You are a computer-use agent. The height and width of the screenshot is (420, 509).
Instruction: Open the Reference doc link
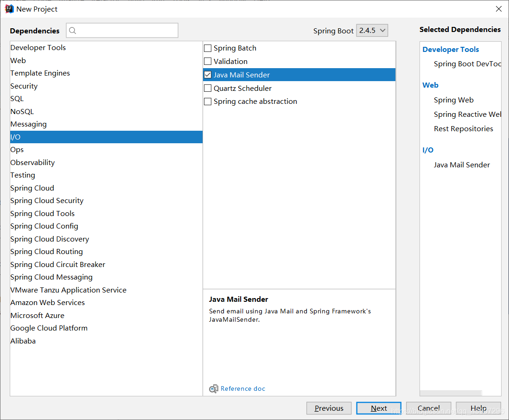click(243, 388)
